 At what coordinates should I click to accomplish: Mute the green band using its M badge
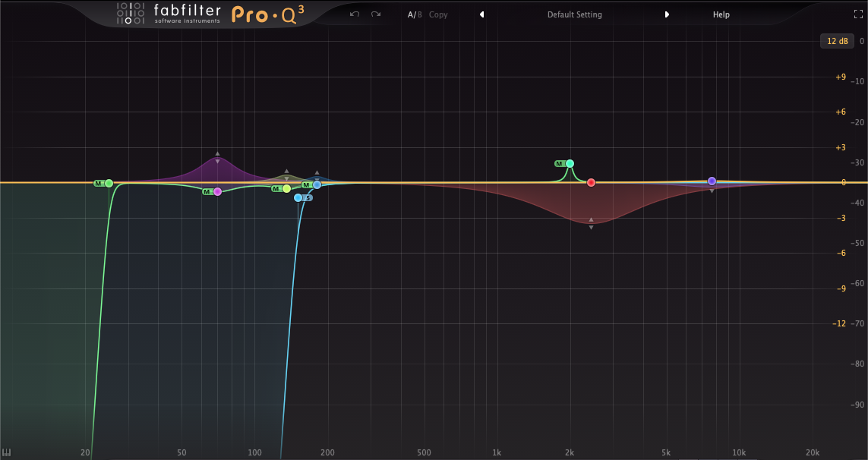(x=98, y=184)
